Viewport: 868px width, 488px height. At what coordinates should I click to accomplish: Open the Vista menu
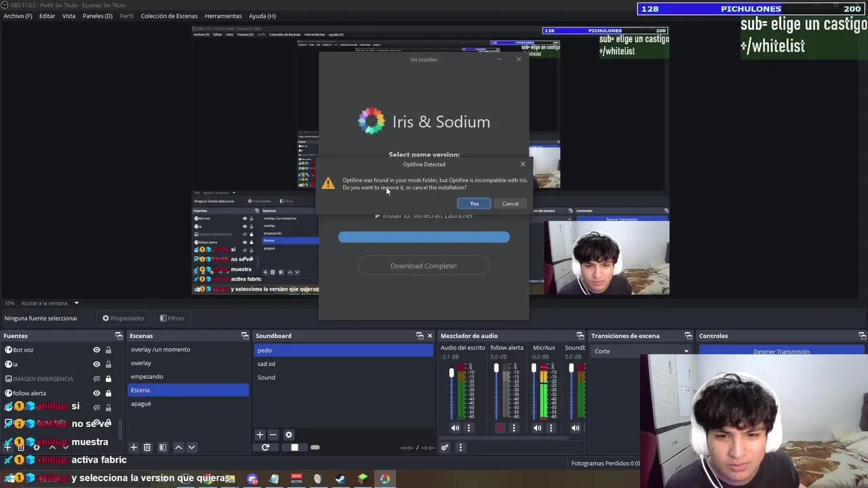pos(68,16)
